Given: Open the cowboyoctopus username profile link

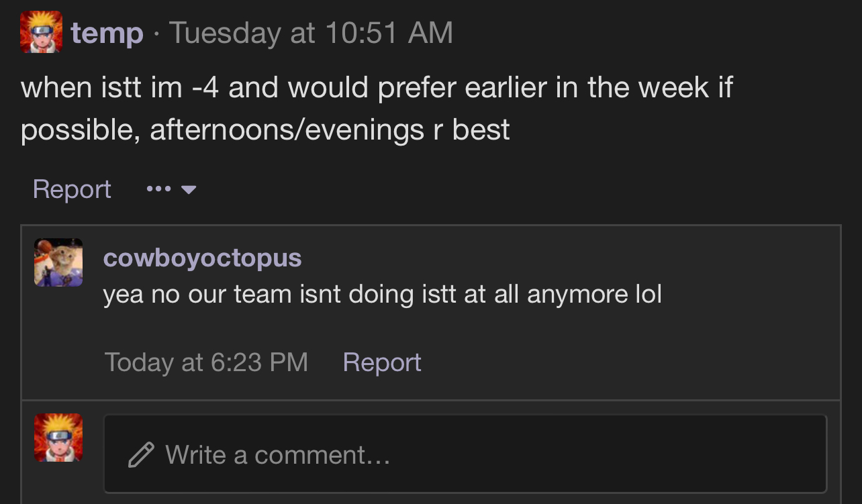Looking at the screenshot, I should [x=203, y=257].
